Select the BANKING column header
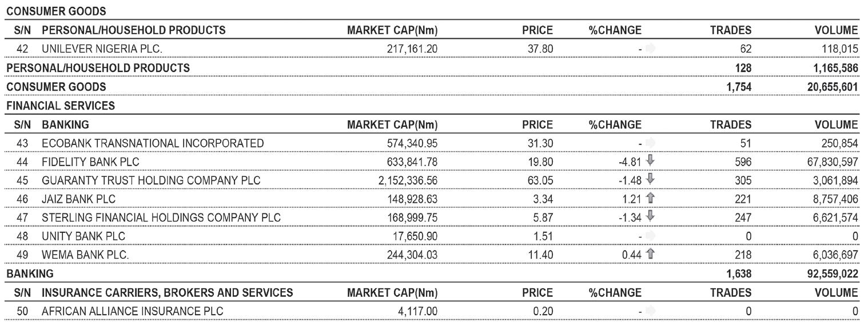Screen dimensions: 868x322 click(65, 124)
